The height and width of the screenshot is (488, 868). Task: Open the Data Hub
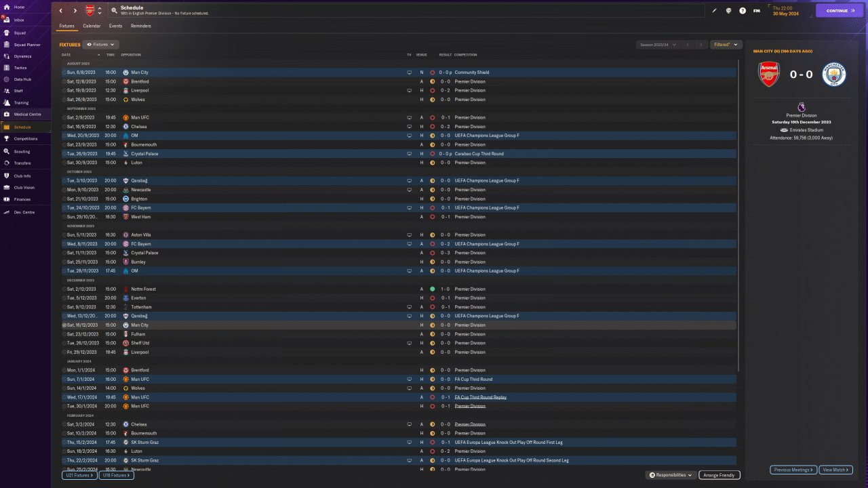pyautogui.click(x=22, y=79)
